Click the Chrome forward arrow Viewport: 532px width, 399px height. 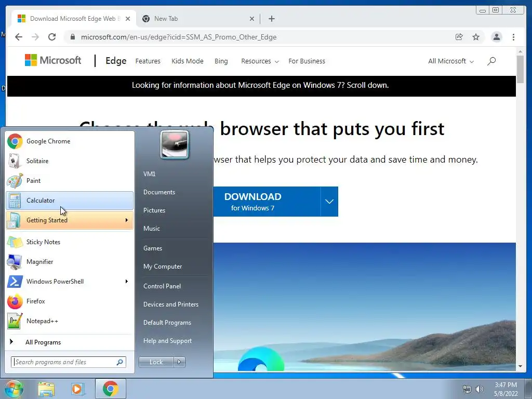35,37
